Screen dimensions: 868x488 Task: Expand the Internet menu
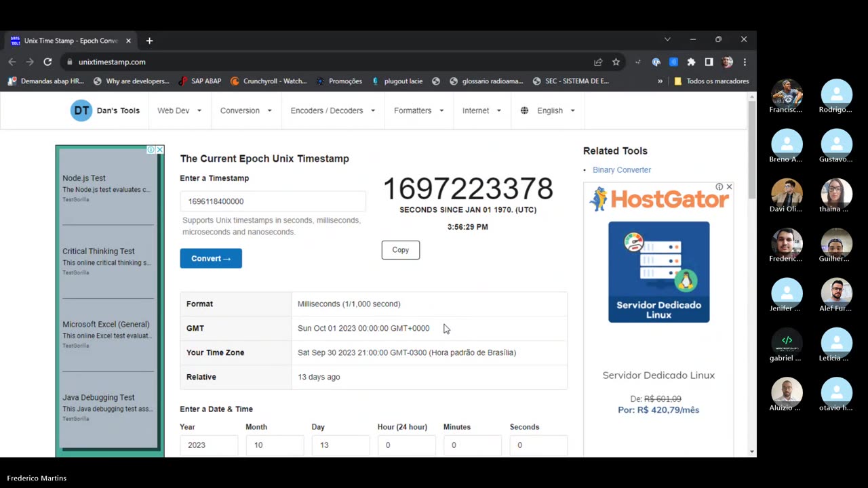pos(482,110)
